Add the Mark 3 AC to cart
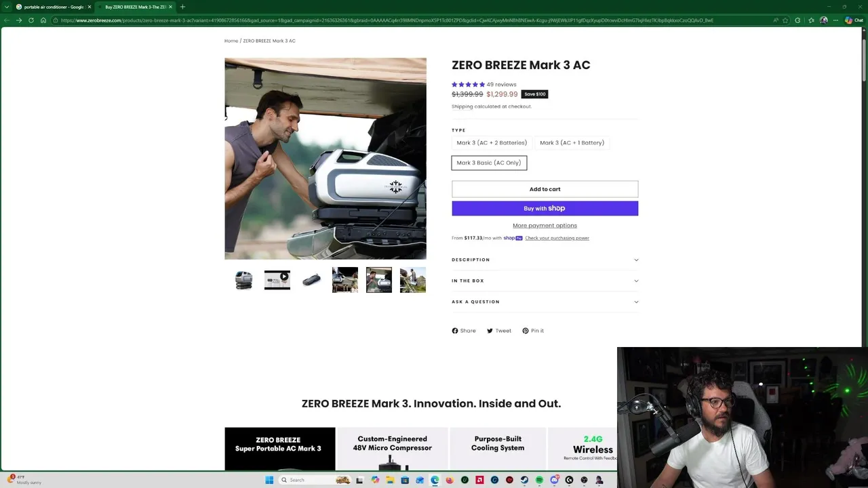868x488 pixels. point(545,189)
